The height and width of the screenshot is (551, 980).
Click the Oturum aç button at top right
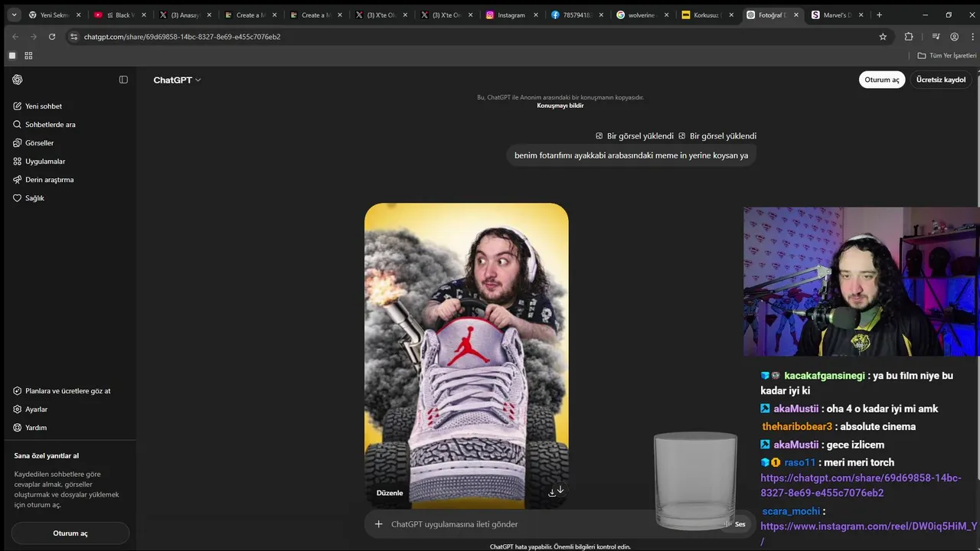[x=882, y=80]
